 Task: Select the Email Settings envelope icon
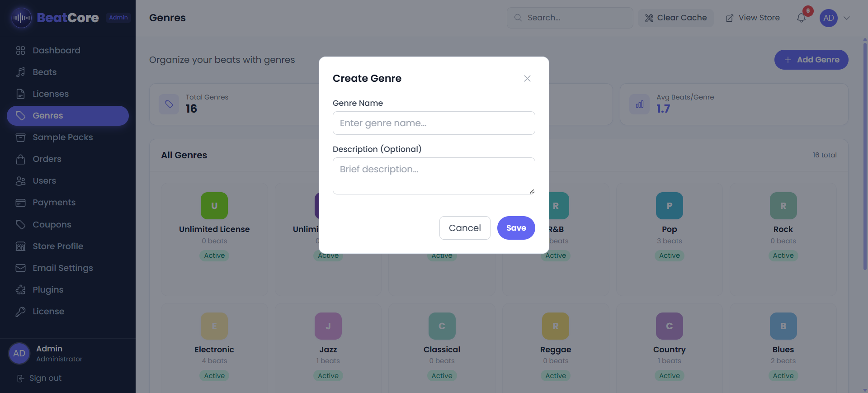[x=21, y=268]
